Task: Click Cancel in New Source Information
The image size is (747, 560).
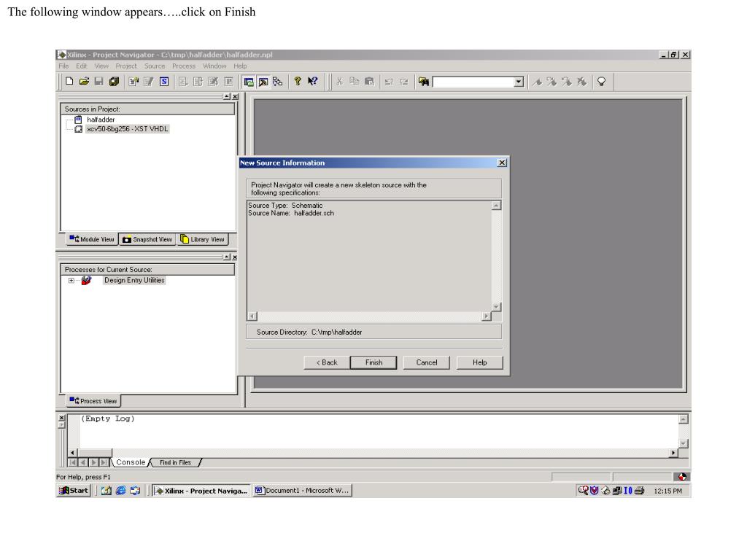Action: [x=426, y=362]
